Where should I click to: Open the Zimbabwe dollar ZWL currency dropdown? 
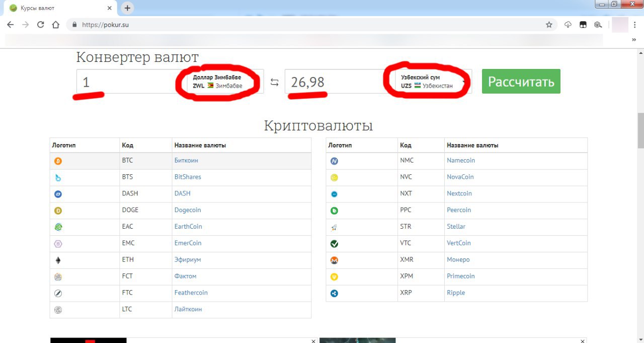click(225, 82)
